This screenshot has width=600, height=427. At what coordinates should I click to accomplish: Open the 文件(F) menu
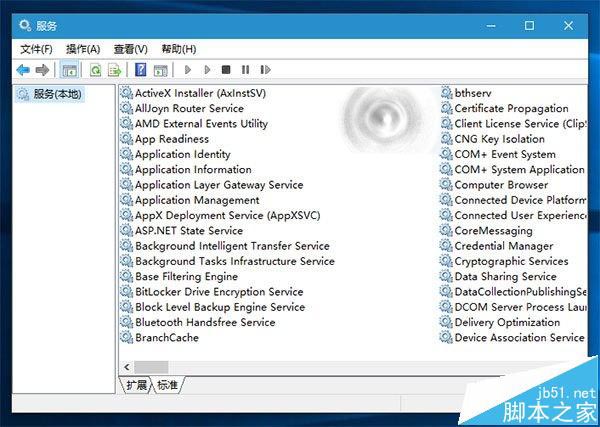(x=36, y=49)
